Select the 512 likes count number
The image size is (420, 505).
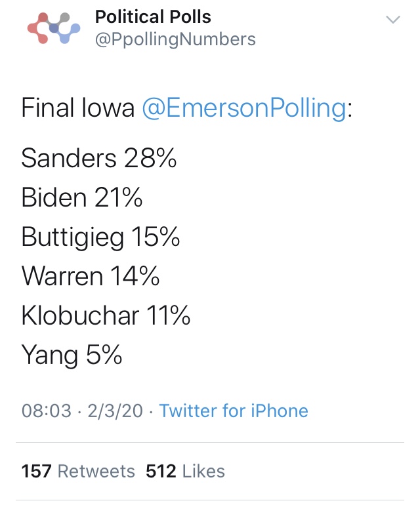pyautogui.click(x=161, y=472)
